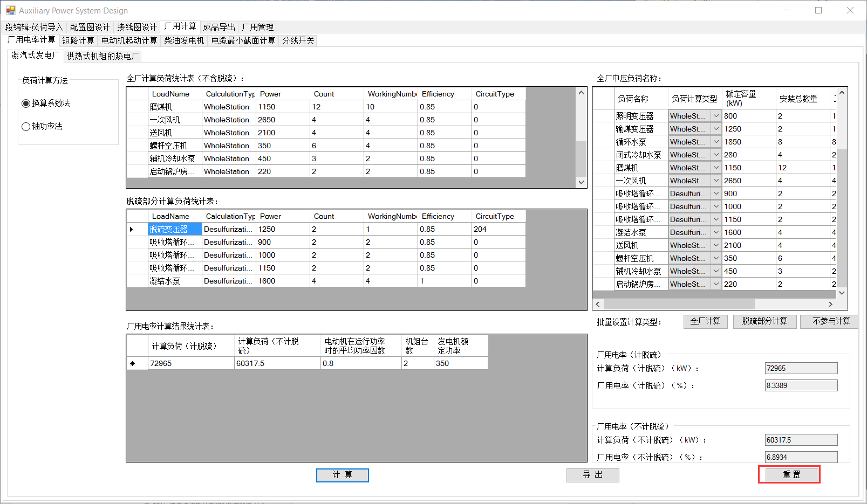Click the 重置 button
This screenshot has width=867, height=504.
[x=791, y=475]
